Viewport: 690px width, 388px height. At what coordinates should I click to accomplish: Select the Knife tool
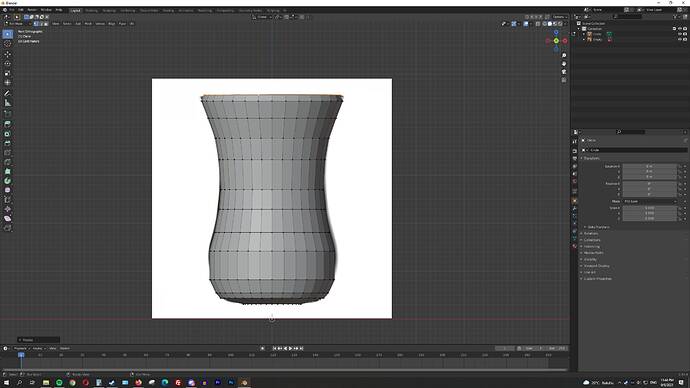tap(7, 162)
